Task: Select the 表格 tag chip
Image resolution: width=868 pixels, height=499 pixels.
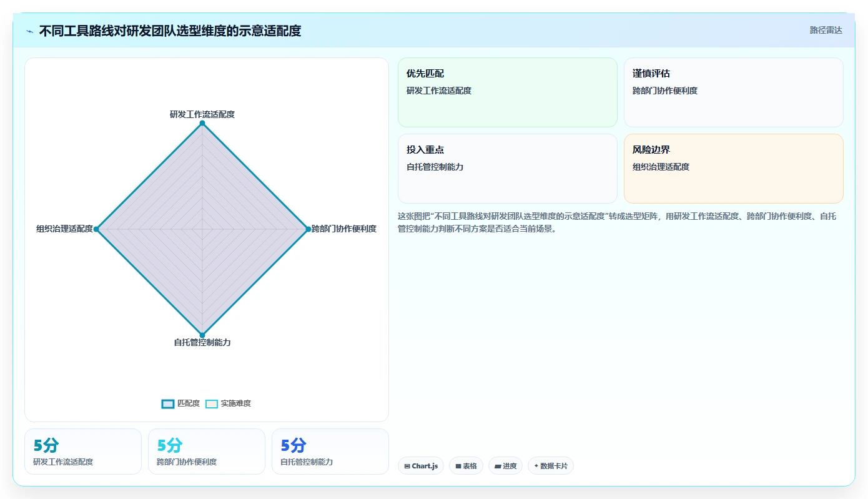Action: [x=466, y=466]
